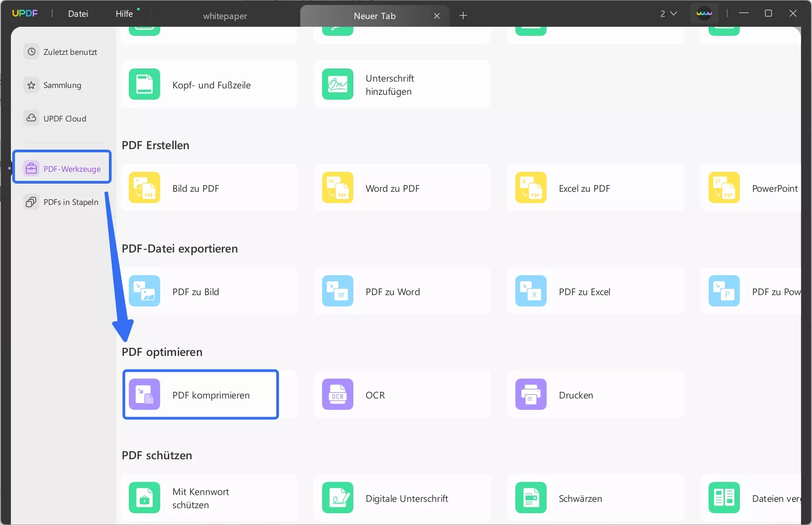Select PDF-Werkzeuge in sidebar
The height and width of the screenshot is (525, 812).
pos(62,169)
